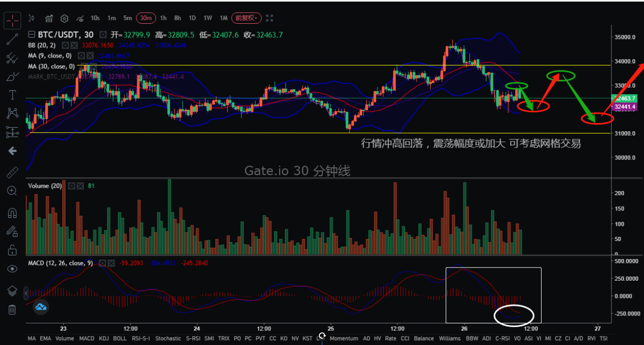The image size is (644, 345).
Task: Select the text annotation tool
Action: [x=12, y=95]
